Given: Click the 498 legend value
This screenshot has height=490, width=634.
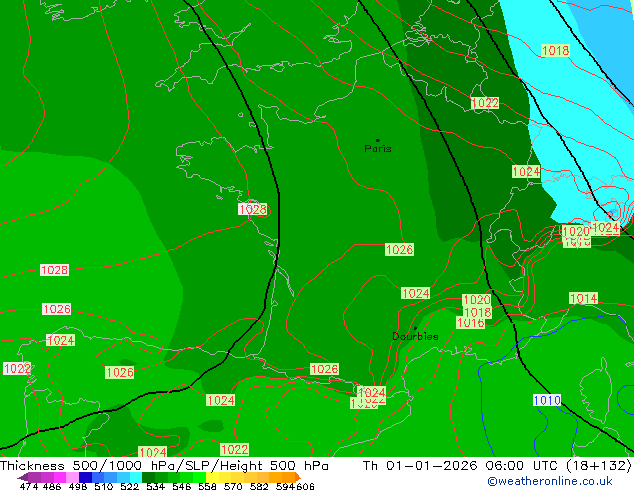Looking at the screenshot, I should coord(78,486).
